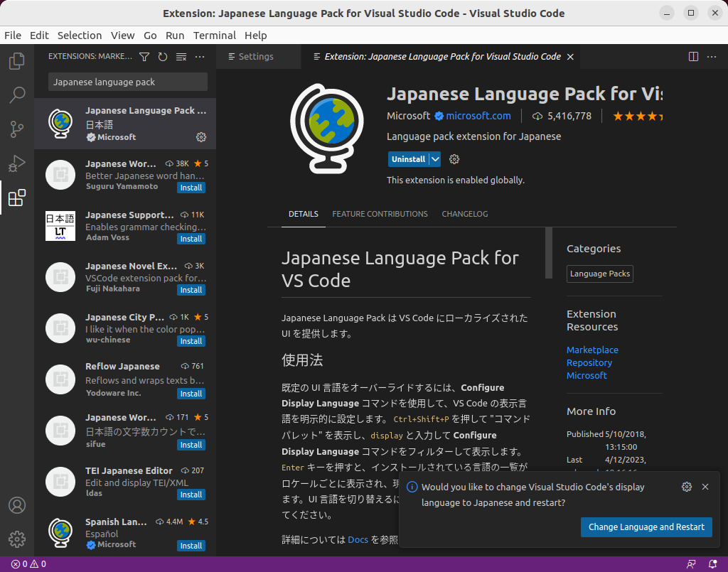The width and height of the screenshot is (728, 572).
Task: Open the Go menu
Action: (x=150, y=36)
